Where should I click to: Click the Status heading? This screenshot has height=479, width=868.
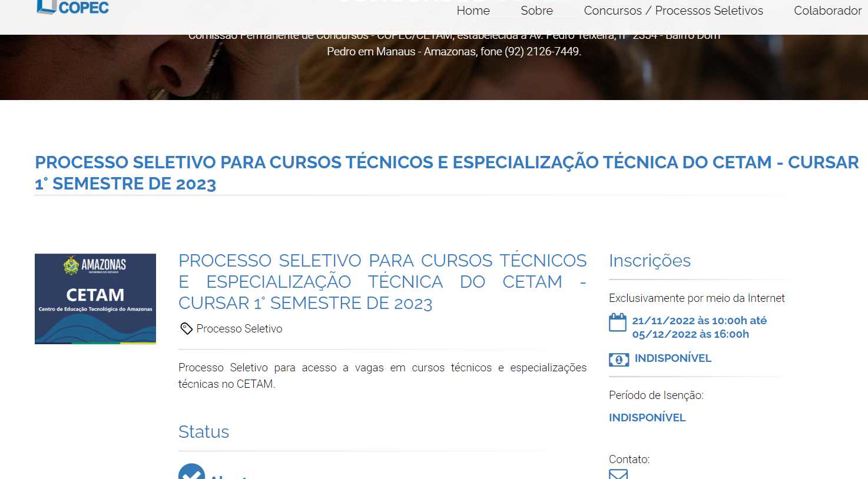pyautogui.click(x=204, y=432)
